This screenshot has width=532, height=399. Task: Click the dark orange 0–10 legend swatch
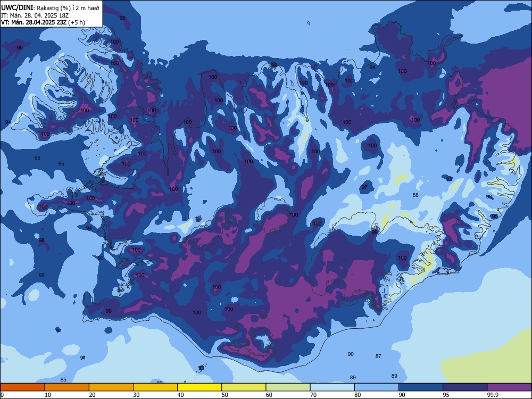22,387
